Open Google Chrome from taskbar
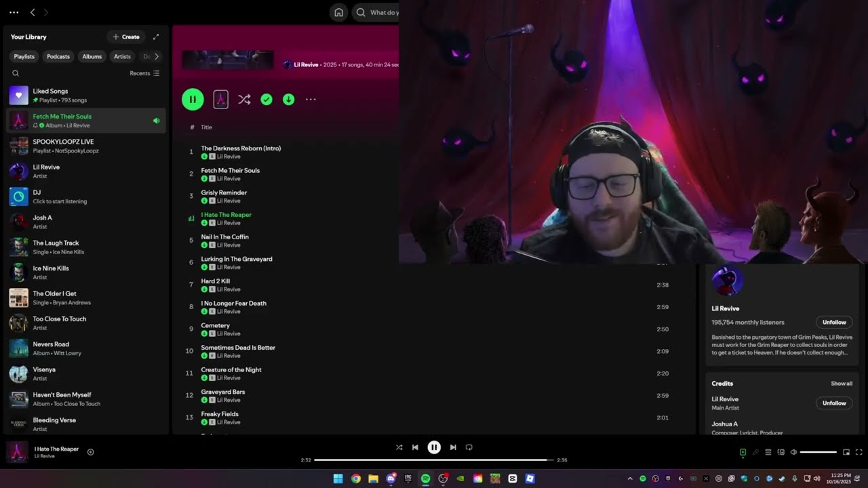 pos(355,479)
